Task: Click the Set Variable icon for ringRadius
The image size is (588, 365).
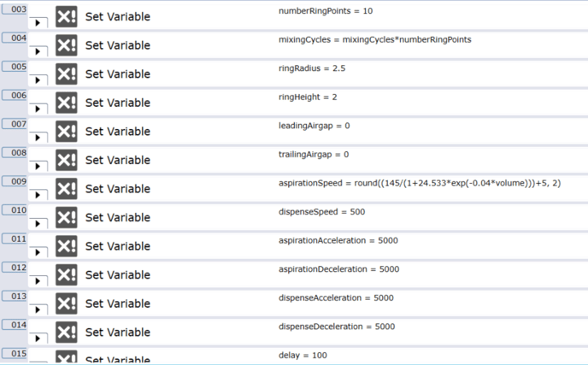Action: point(67,74)
